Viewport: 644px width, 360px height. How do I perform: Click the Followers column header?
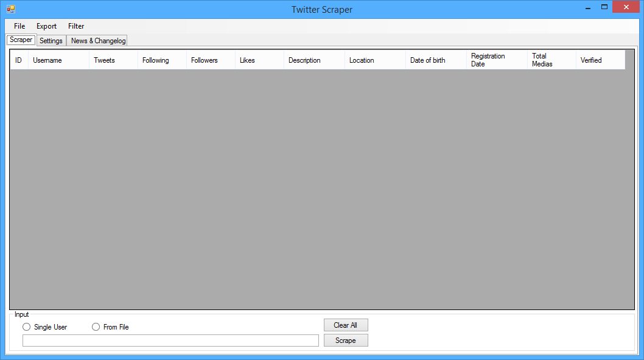[x=210, y=60]
